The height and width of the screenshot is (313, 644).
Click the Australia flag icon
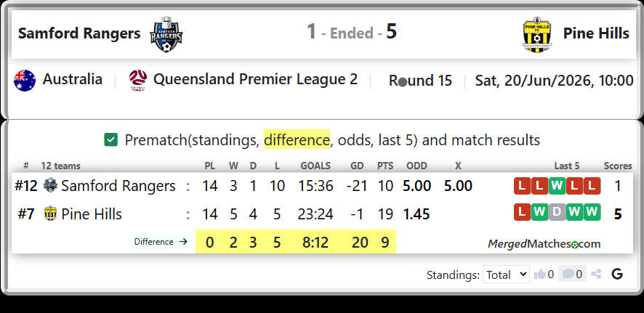(x=25, y=80)
